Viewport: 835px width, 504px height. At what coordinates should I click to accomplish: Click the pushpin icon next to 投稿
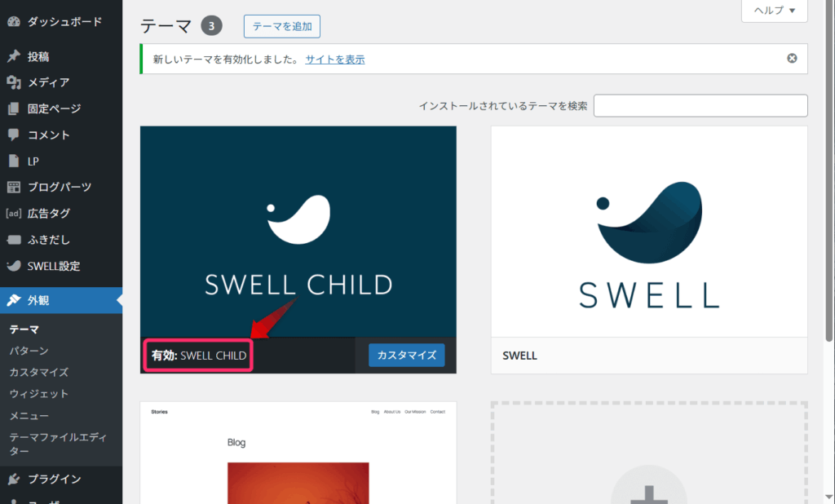pyautogui.click(x=14, y=56)
